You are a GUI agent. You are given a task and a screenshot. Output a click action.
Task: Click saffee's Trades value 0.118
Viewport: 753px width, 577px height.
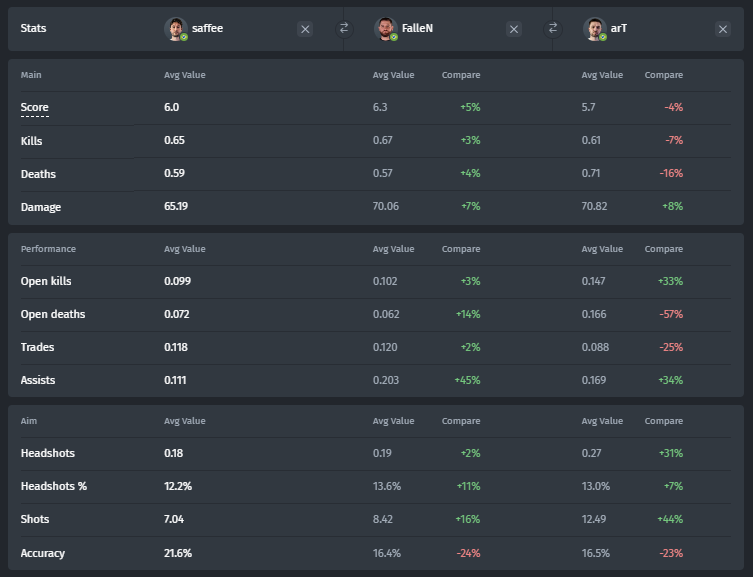pyautogui.click(x=176, y=347)
